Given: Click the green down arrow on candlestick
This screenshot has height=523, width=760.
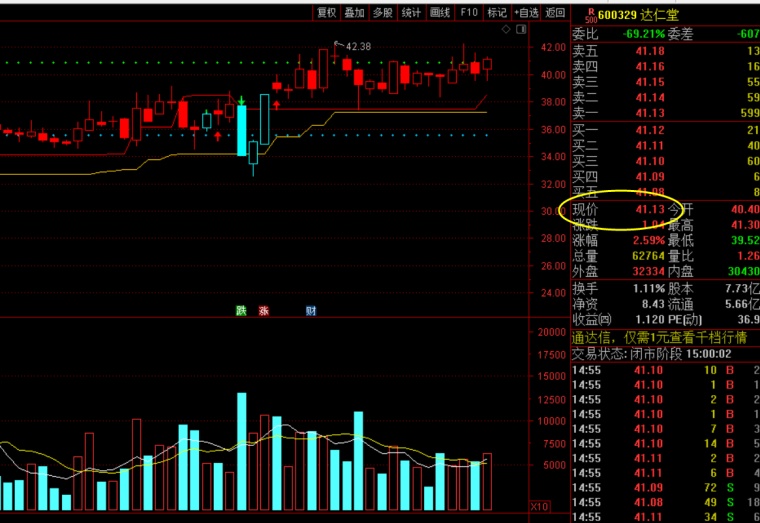Looking at the screenshot, I should [x=241, y=100].
